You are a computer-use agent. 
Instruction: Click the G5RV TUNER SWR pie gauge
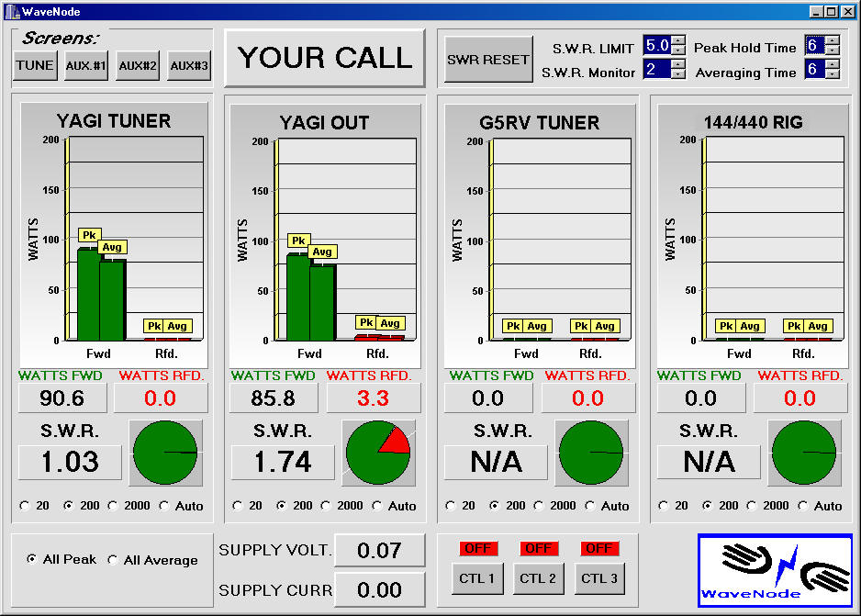pos(591,453)
